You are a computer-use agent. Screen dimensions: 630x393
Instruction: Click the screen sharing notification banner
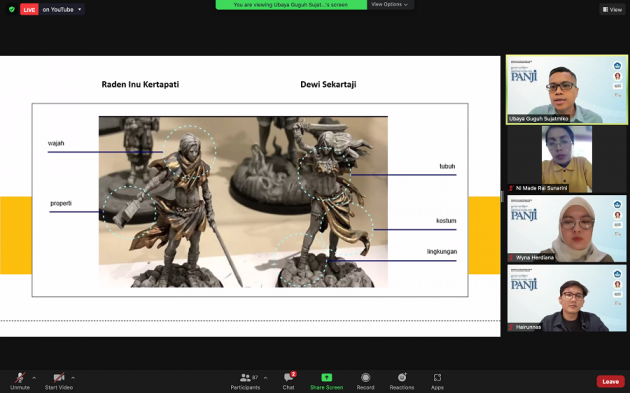coord(291,5)
